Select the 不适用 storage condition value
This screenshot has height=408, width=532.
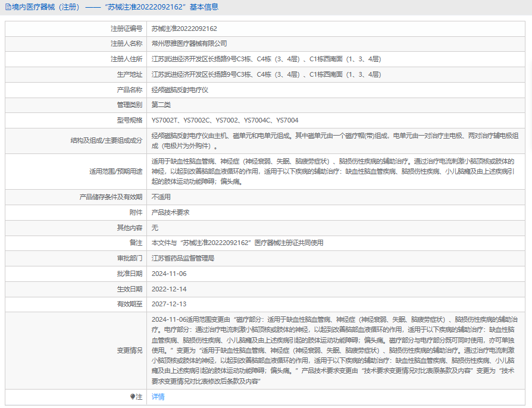161,197
